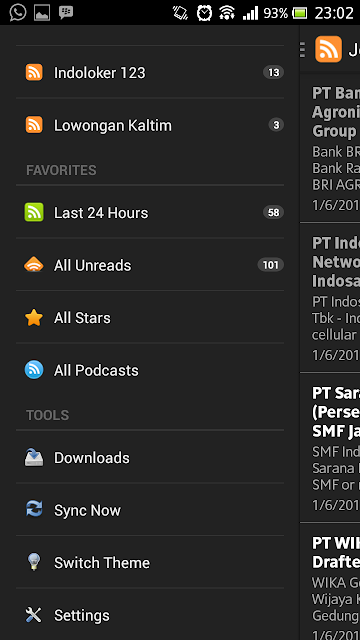The height and width of the screenshot is (640, 360).
Task: Open the WhatsApp notification in the status bar
Action: tap(18, 12)
